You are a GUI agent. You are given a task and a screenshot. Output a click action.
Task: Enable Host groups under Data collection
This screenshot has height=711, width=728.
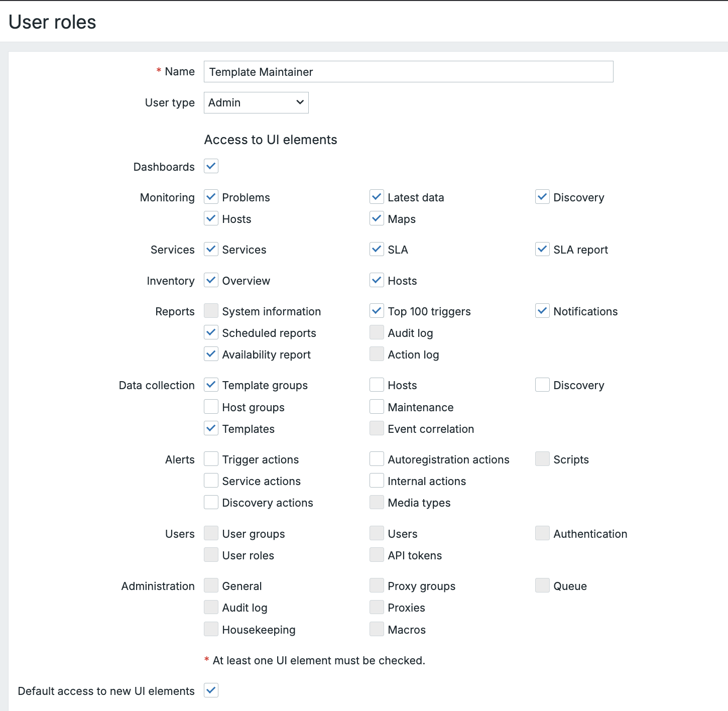(211, 407)
